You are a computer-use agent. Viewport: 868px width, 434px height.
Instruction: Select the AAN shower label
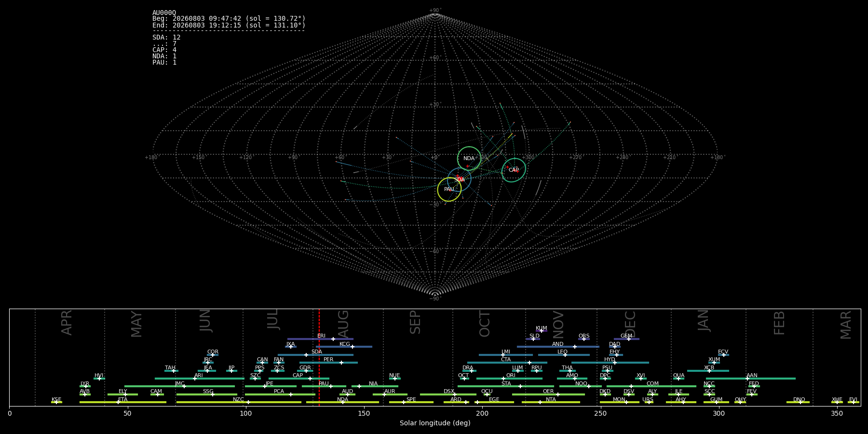coord(752,375)
